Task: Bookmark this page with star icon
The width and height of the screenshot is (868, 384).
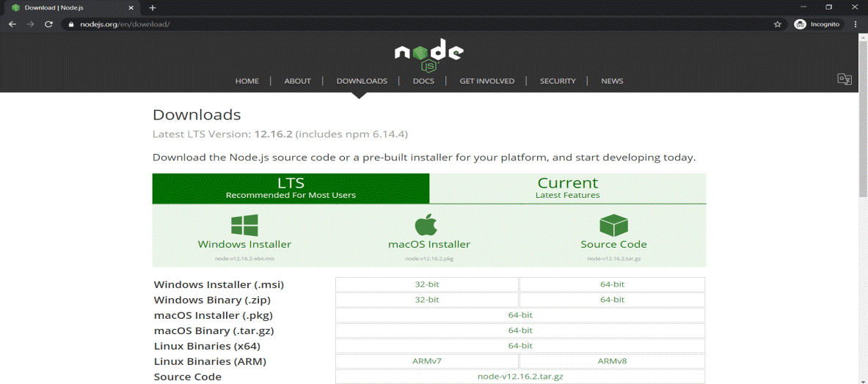Action: click(777, 24)
